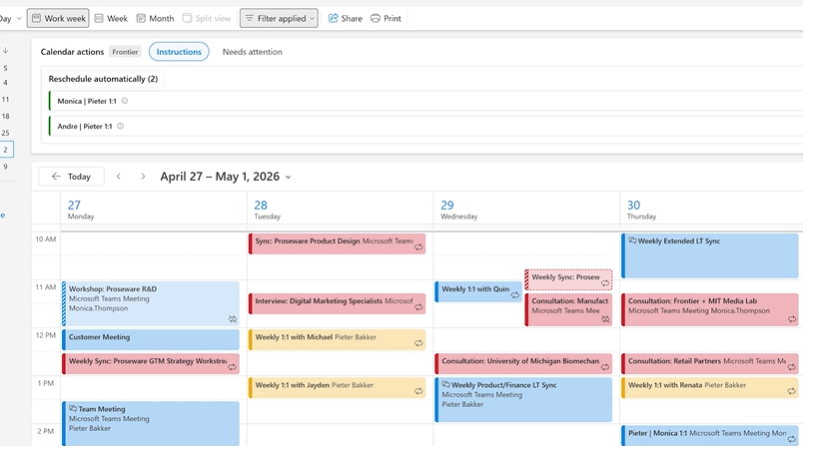Open Weekly 1:1 with Jayden event

tap(337, 388)
